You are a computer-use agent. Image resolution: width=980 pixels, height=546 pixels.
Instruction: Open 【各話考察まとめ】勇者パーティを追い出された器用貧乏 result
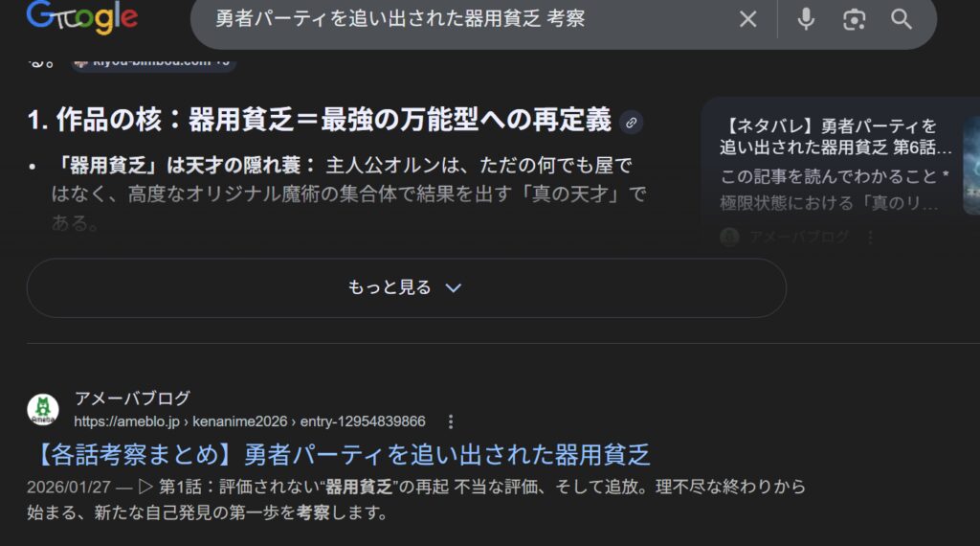click(343, 455)
